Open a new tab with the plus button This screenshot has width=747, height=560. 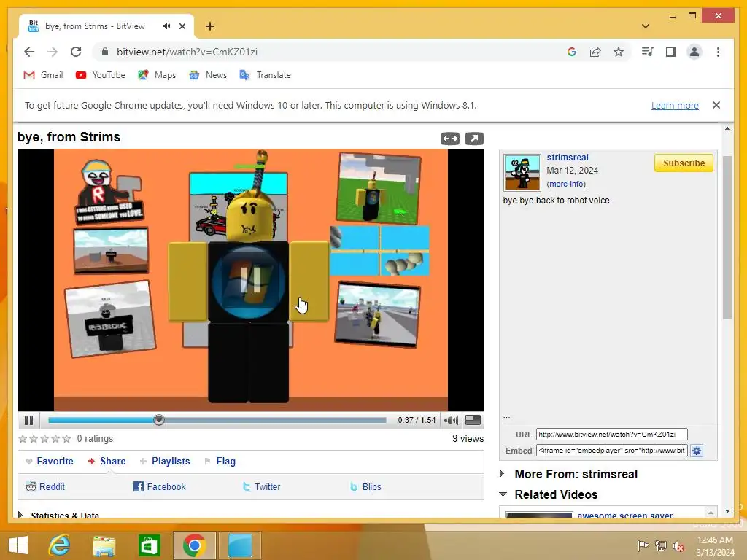coord(210,26)
